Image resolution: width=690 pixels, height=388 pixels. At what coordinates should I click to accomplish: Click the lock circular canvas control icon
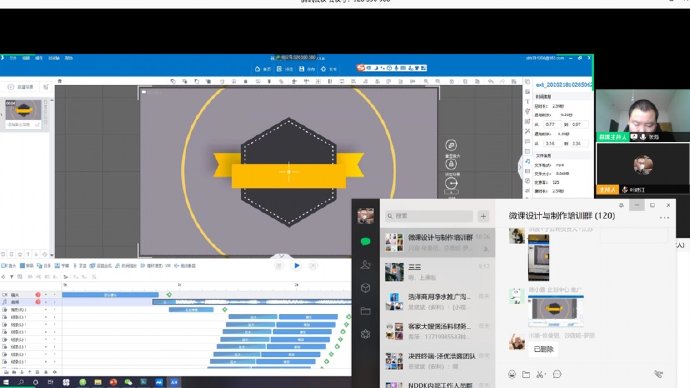click(x=451, y=164)
